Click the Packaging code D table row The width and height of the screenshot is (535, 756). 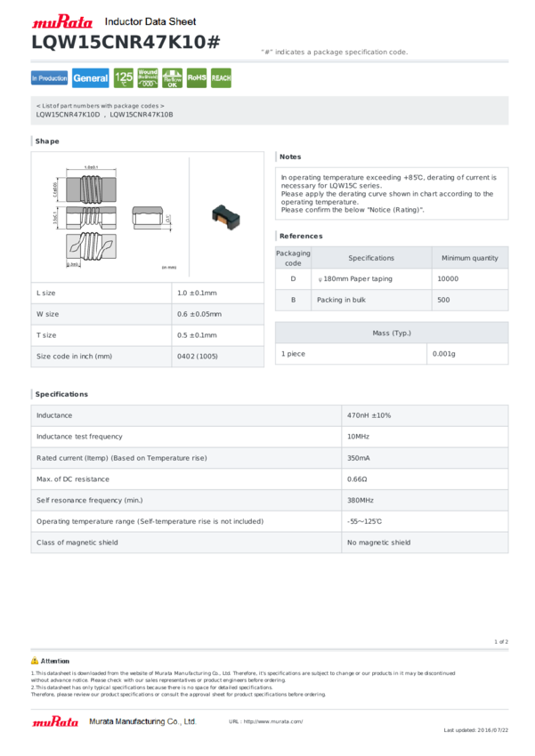392,278
